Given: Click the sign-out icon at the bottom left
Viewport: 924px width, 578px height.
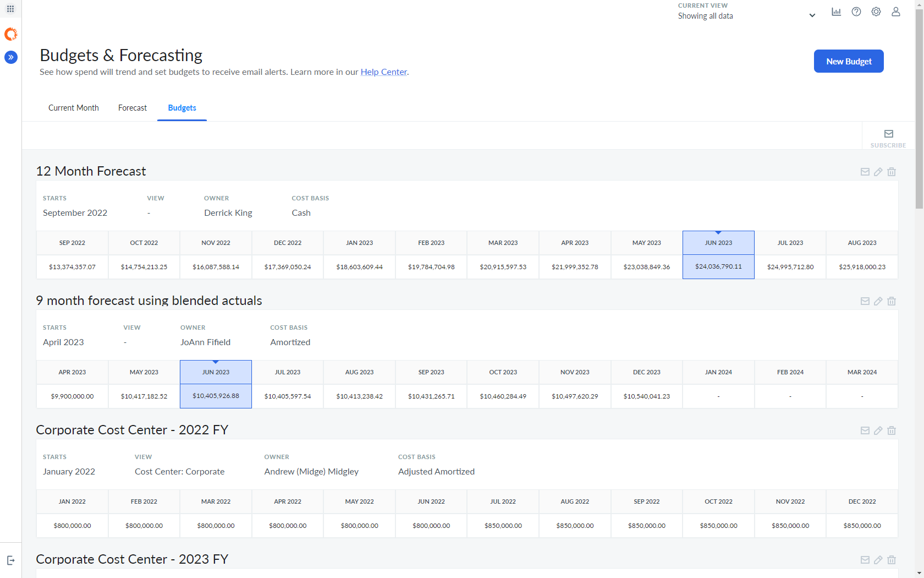Looking at the screenshot, I should click(x=10, y=560).
